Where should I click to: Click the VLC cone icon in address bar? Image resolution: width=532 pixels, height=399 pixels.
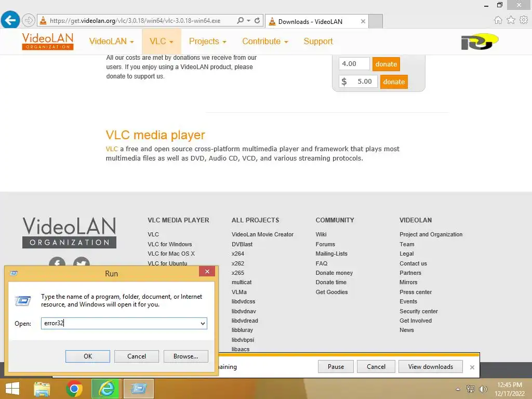click(x=43, y=20)
